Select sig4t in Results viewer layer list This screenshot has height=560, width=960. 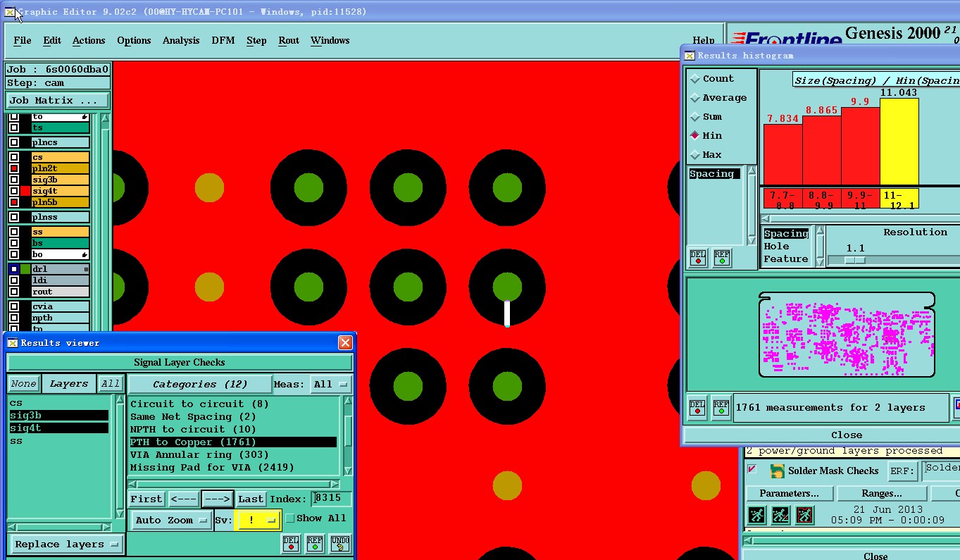tap(58, 428)
